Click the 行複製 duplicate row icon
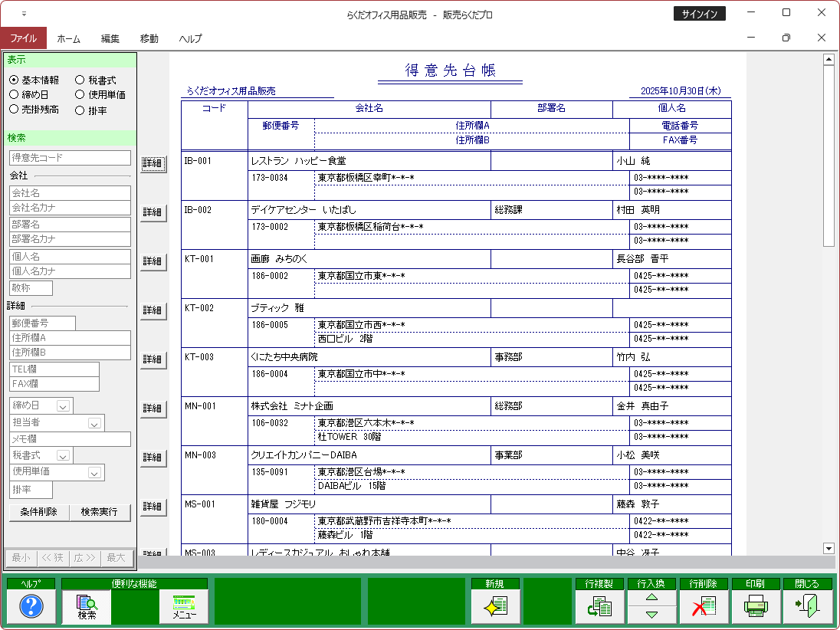840x630 pixels. (599, 607)
